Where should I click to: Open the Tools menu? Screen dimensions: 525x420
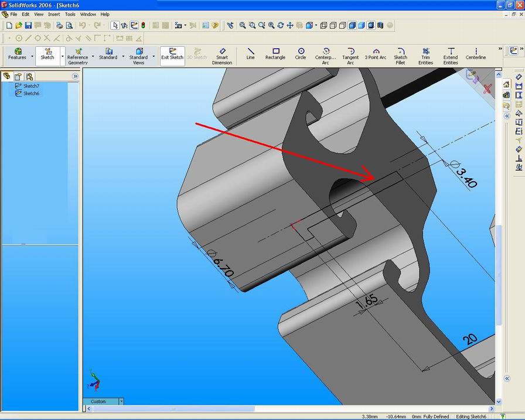(x=70, y=14)
